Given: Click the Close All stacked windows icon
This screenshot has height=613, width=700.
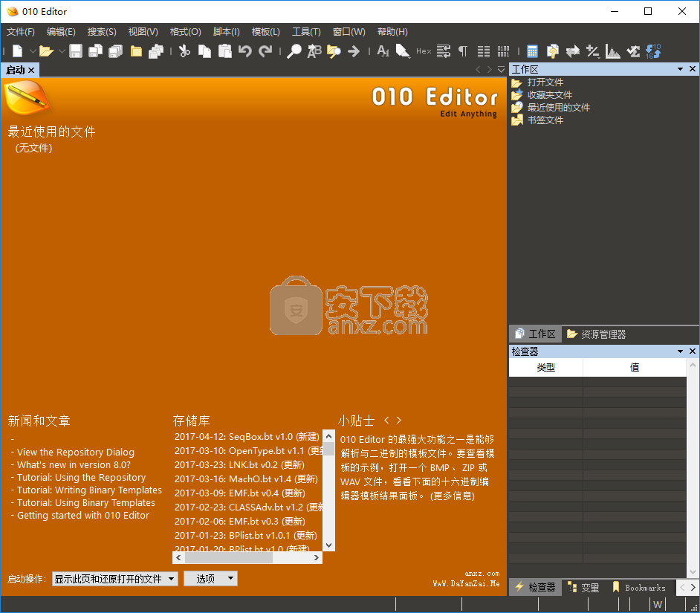Looking at the screenshot, I should [x=156, y=51].
